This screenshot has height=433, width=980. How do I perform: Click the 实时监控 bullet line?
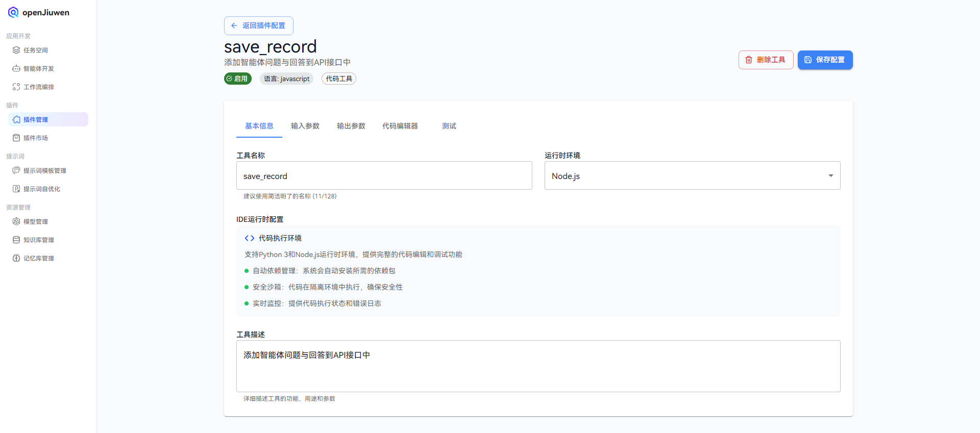(316, 303)
